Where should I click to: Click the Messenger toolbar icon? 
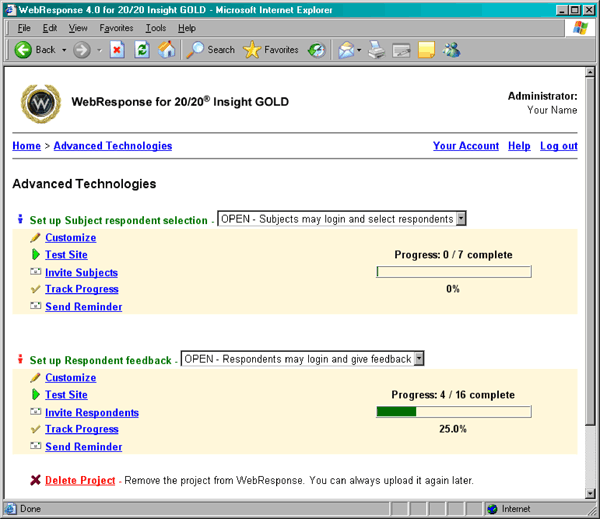click(452, 50)
